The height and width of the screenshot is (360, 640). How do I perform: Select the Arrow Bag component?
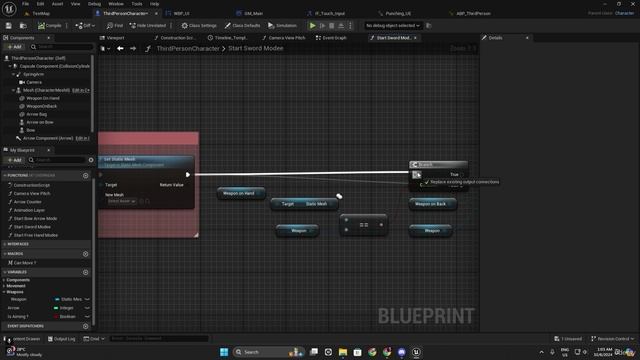36,114
